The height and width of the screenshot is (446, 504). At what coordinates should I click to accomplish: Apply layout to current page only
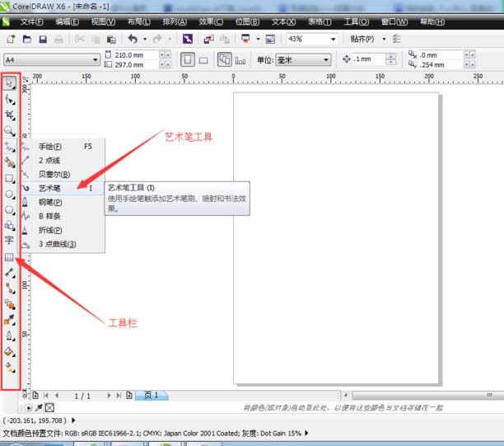point(240,60)
